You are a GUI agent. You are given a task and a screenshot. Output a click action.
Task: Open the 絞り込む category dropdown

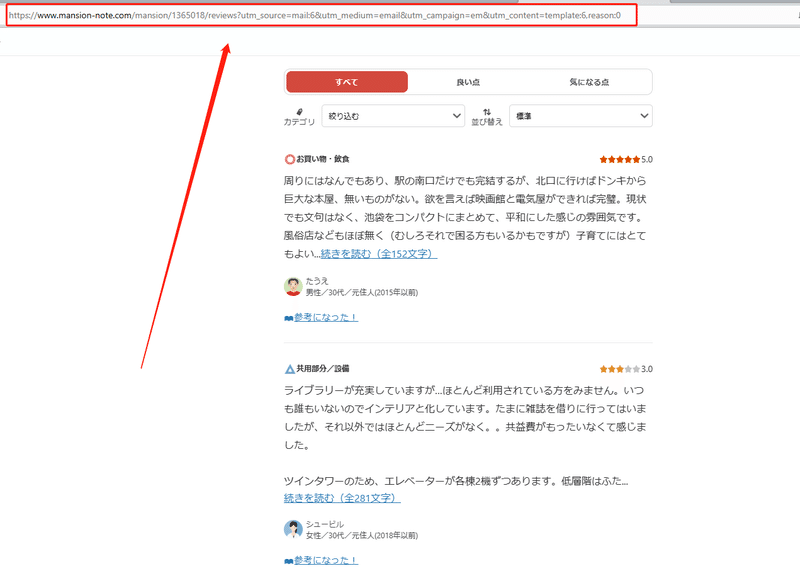pos(393,116)
